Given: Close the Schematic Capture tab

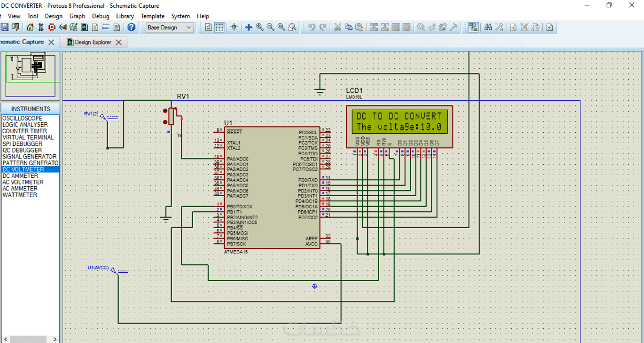Looking at the screenshot, I should (x=51, y=42).
